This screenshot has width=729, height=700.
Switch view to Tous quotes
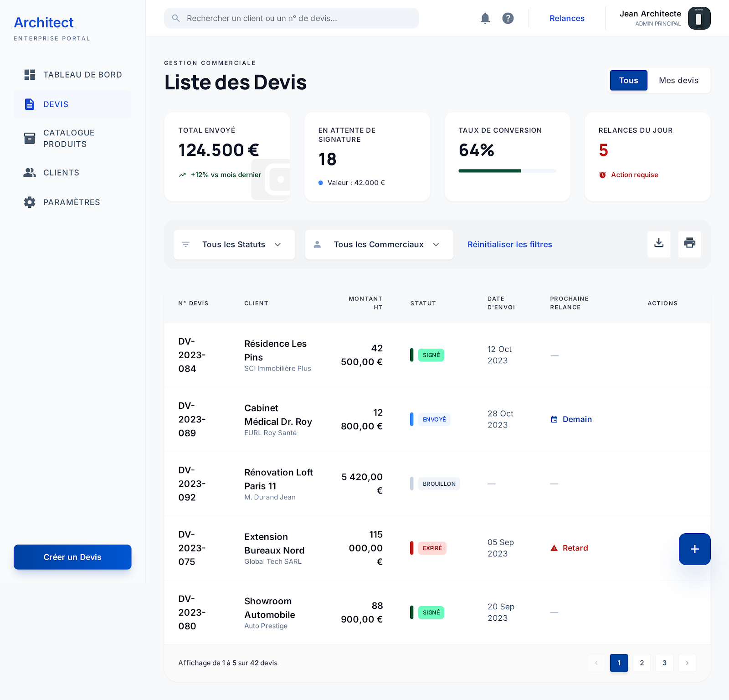coord(628,81)
